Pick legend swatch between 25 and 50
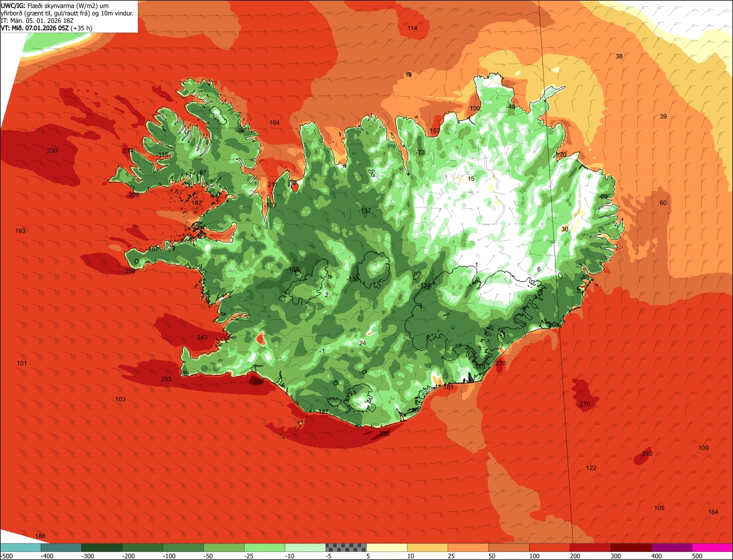 pos(468,547)
